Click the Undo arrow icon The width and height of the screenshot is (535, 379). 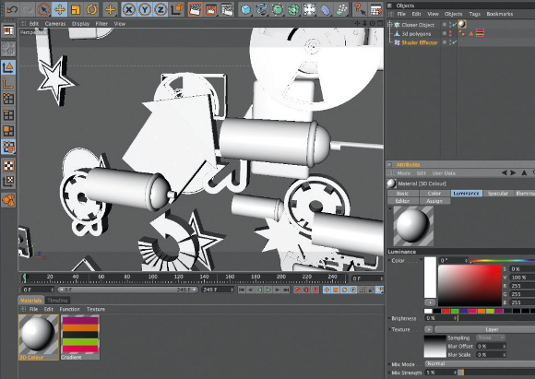12,9
